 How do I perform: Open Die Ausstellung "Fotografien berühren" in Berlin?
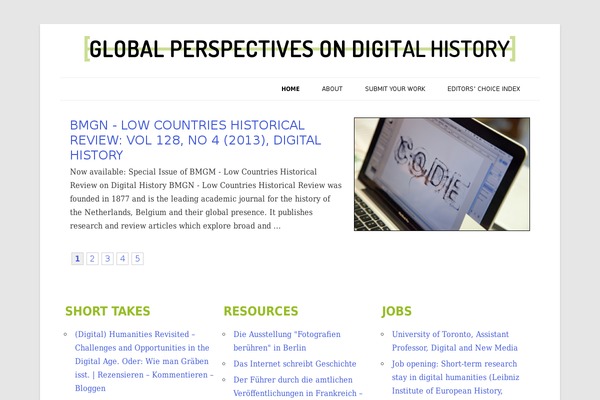287,341
